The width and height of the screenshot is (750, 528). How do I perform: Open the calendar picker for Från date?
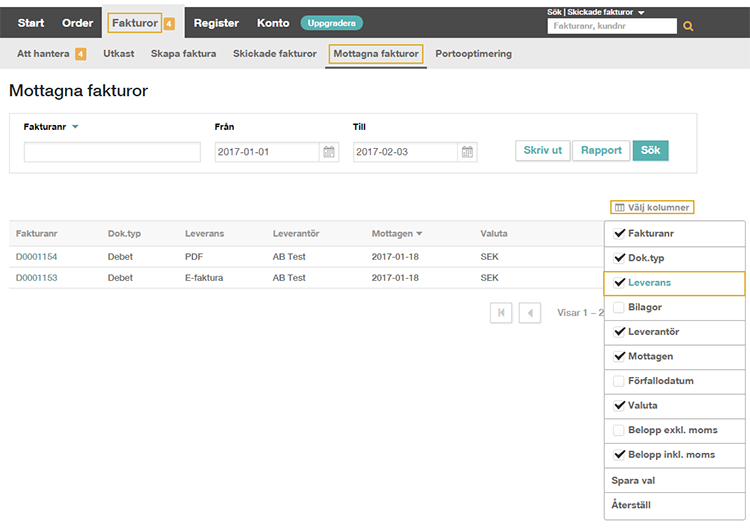click(329, 152)
